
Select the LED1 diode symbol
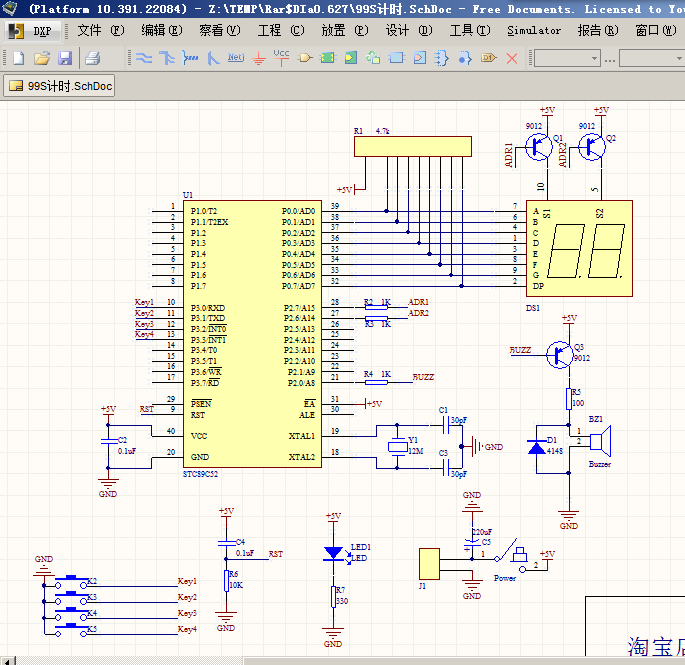(333, 554)
